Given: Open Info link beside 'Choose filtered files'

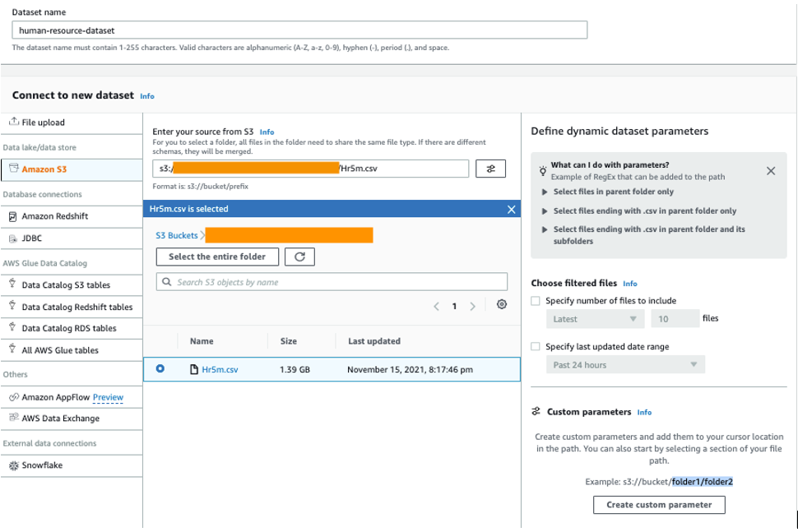Looking at the screenshot, I should coord(630,284).
